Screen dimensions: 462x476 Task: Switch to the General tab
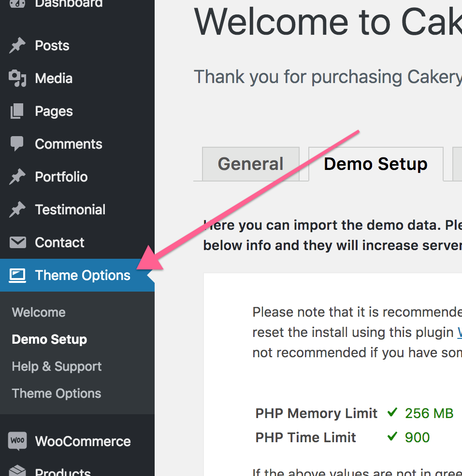250,164
